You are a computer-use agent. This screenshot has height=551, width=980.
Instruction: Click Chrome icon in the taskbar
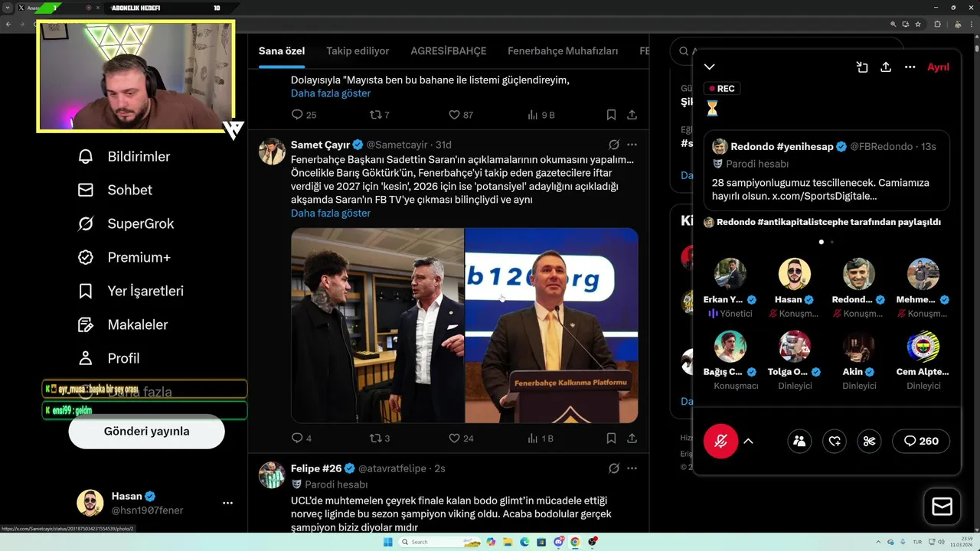point(575,542)
